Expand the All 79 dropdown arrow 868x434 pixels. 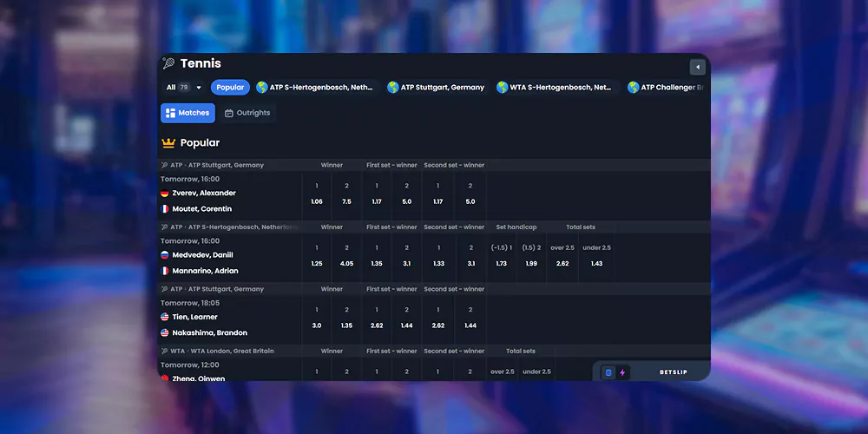[199, 88]
